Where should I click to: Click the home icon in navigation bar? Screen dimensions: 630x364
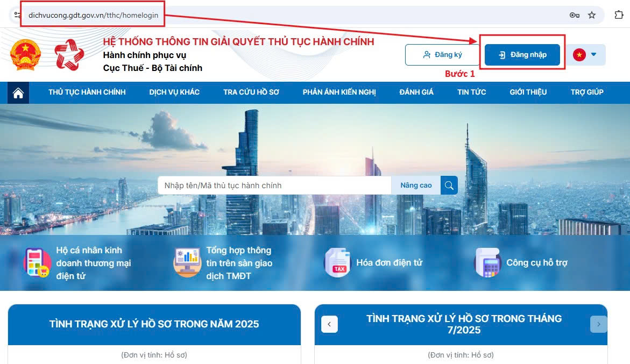pyautogui.click(x=18, y=92)
